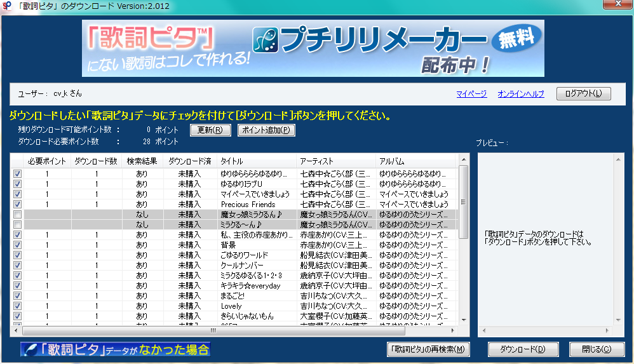Uncheck the まるごと! row checkbox
Viewport: 634px width, 364px height.
click(x=17, y=296)
